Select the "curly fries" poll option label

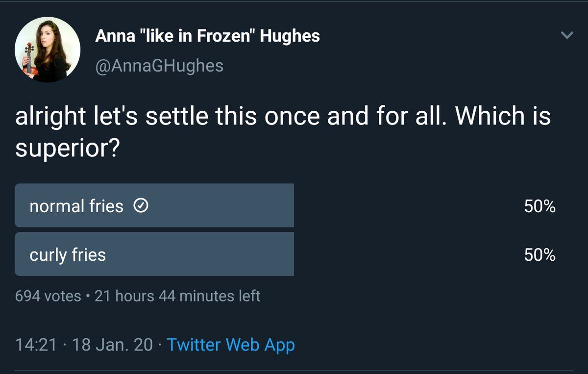tap(68, 255)
